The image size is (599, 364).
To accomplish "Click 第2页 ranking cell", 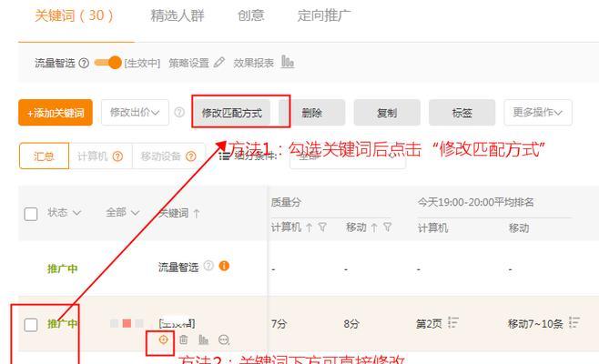I will click(429, 324).
